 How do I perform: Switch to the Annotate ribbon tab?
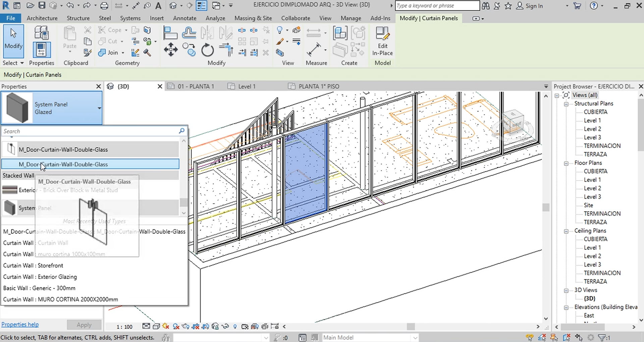pyautogui.click(x=184, y=18)
